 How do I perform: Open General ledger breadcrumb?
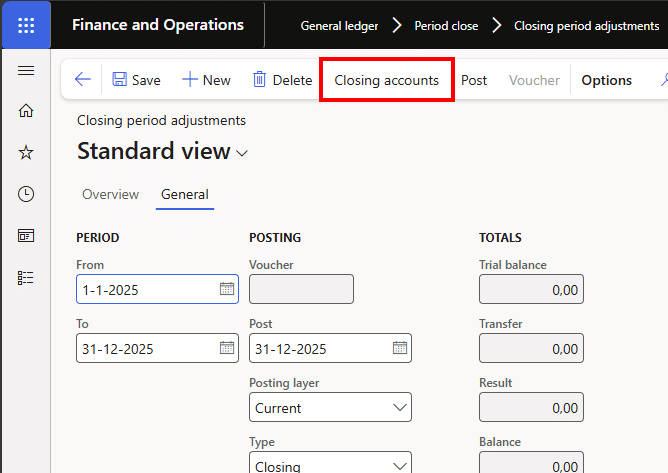339,26
